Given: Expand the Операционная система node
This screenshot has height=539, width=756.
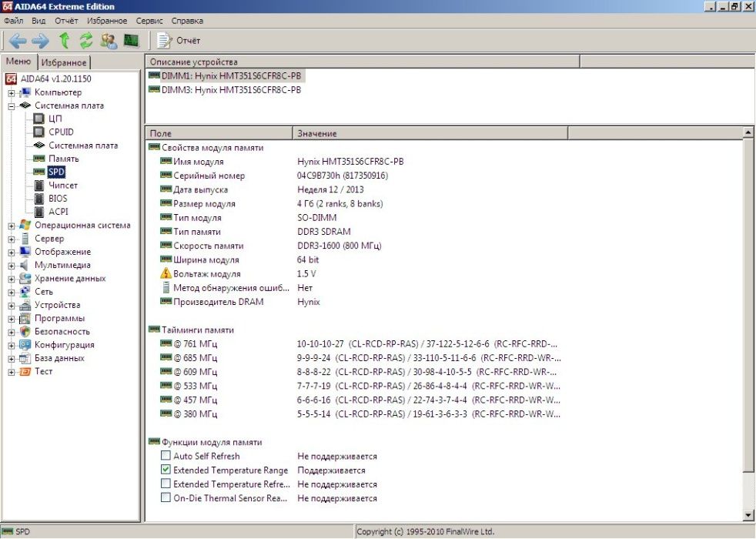Looking at the screenshot, I should point(11,226).
